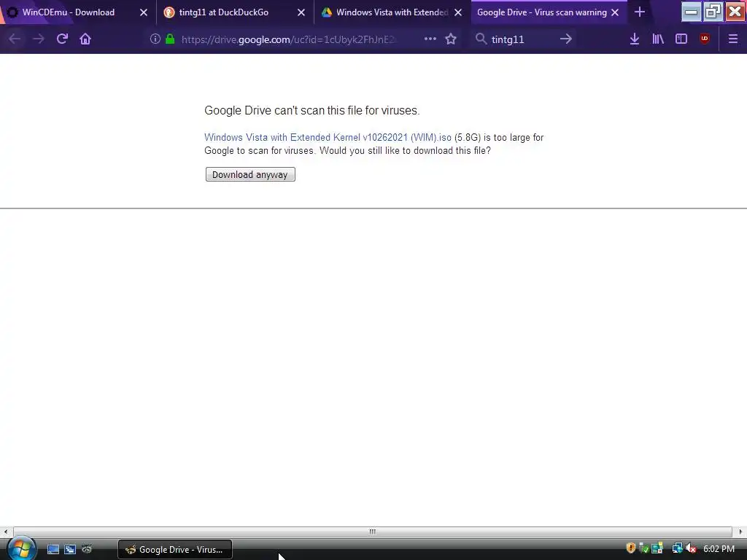Select the Google Drive - Virus scan warning tab
The width and height of the screenshot is (747, 560).
(x=542, y=12)
